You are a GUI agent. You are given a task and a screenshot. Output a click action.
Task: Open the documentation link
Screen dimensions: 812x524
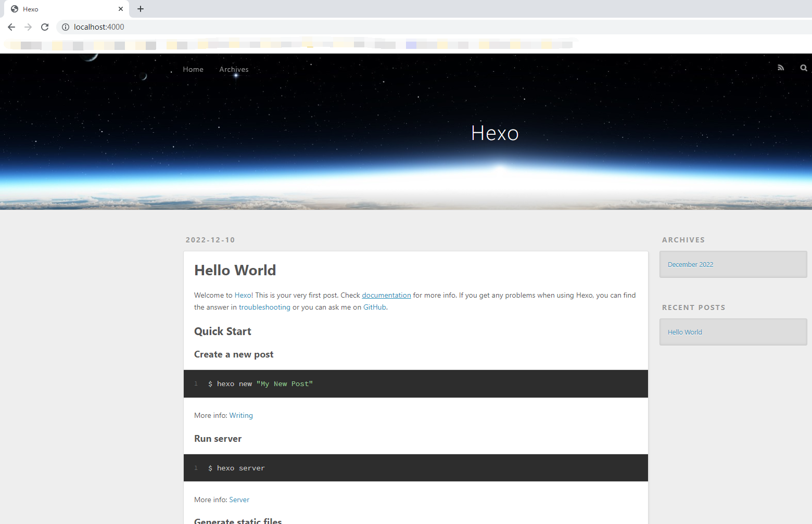(386, 295)
